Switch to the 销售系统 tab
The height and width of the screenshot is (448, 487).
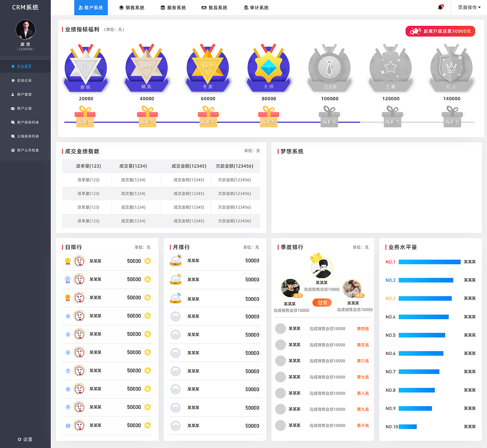(x=132, y=8)
